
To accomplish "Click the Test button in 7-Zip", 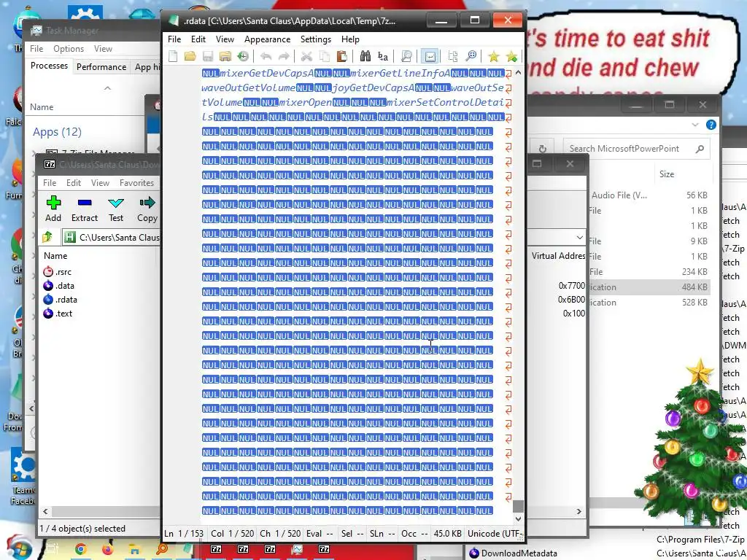I will pos(116,209).
